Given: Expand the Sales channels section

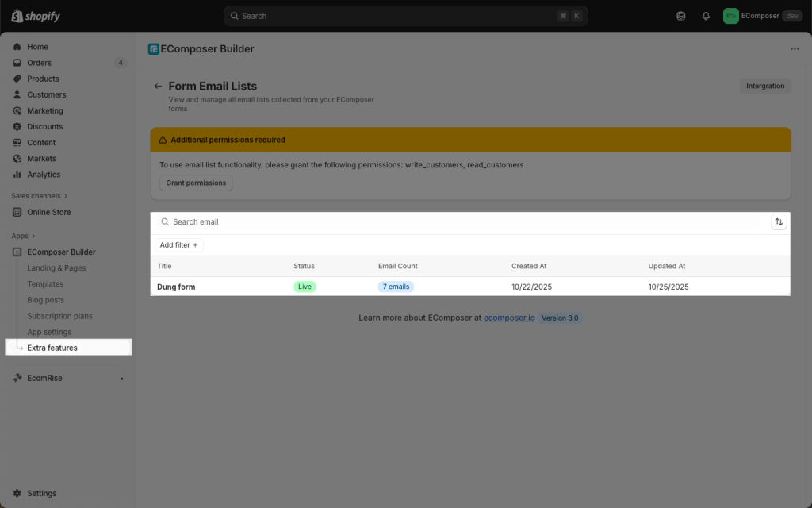Looking at the screenshot, I should click(66, 196).
